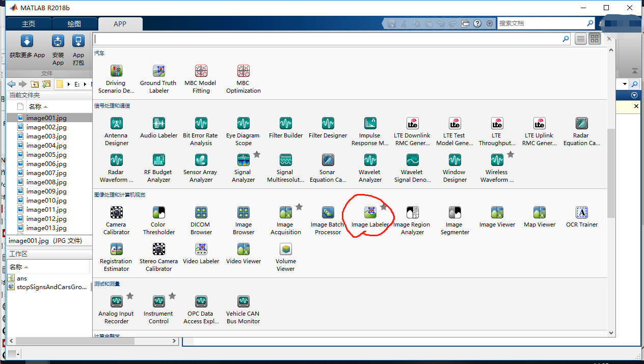The height and width of the screenshot is (364, 644).
Task: Open the help question mark icon
Action: (x=477, y=23)
